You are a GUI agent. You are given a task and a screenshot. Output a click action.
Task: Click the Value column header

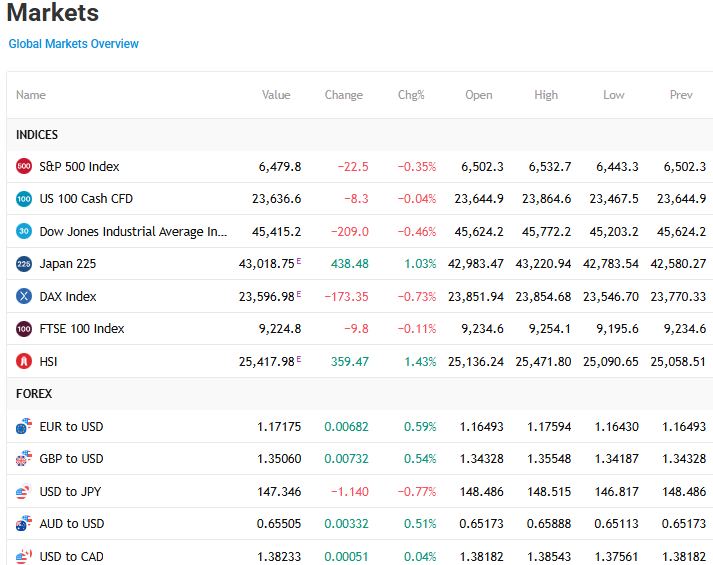276,95
